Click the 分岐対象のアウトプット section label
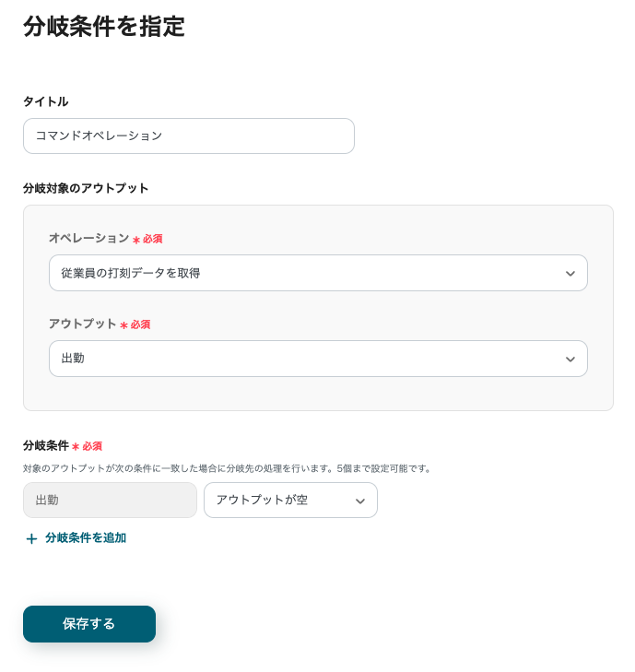The height and width of the screenshot is (672, 635). (x=86, y=188)
